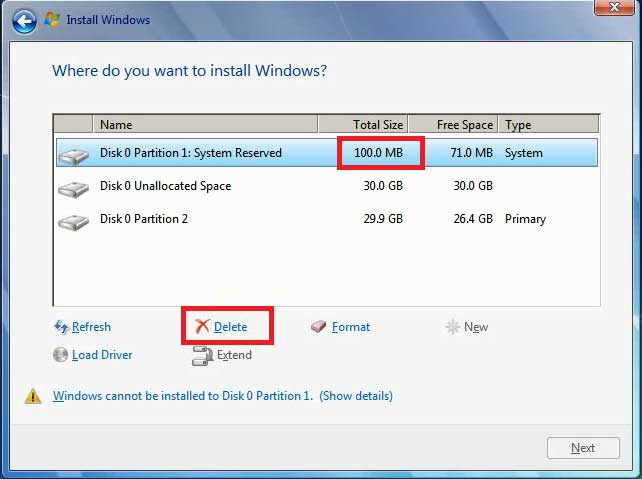Sort by the Type column header
Screen dimensions: 642x479
(x=549, y=124)
